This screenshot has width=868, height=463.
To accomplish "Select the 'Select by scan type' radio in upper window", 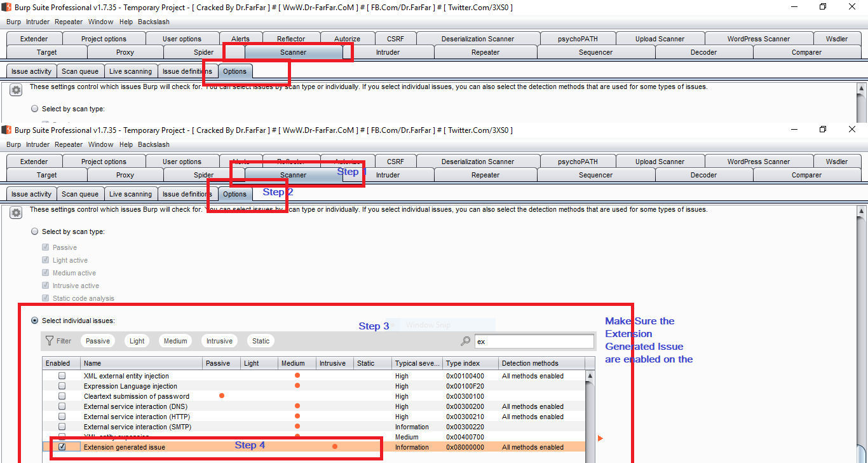I will (35, 109).
